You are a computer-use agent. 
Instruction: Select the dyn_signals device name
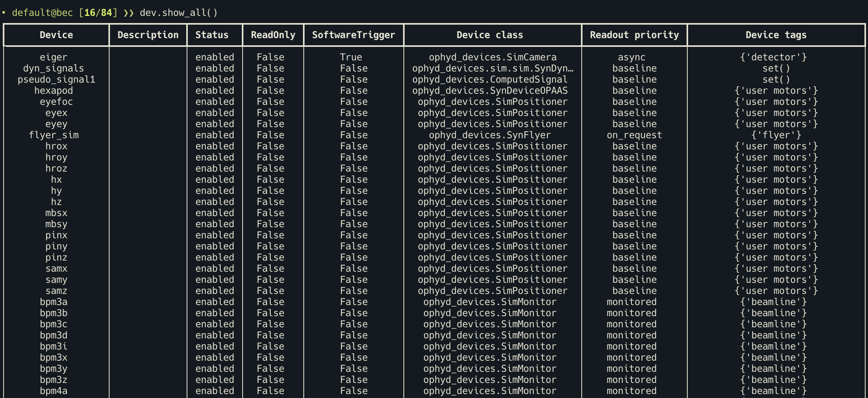[x=54, y=68]
